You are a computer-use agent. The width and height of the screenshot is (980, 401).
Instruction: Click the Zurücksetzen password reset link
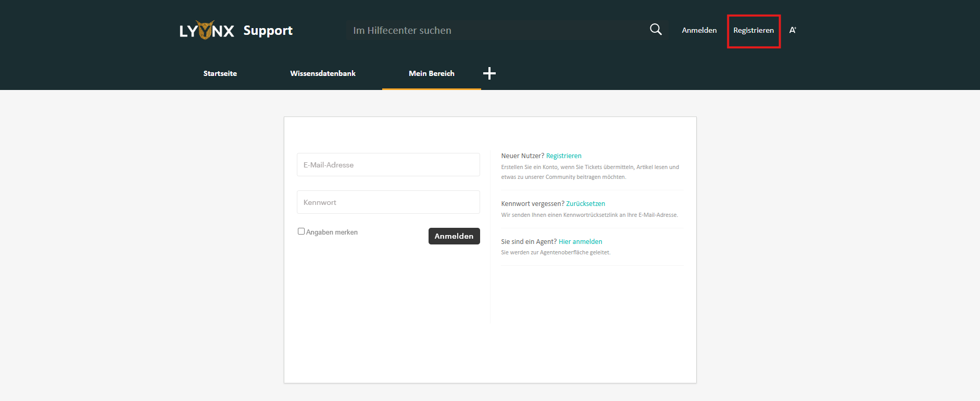coord(585,204)
